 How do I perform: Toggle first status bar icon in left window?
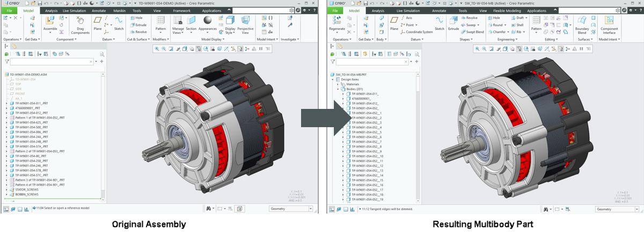pos(6,209)
